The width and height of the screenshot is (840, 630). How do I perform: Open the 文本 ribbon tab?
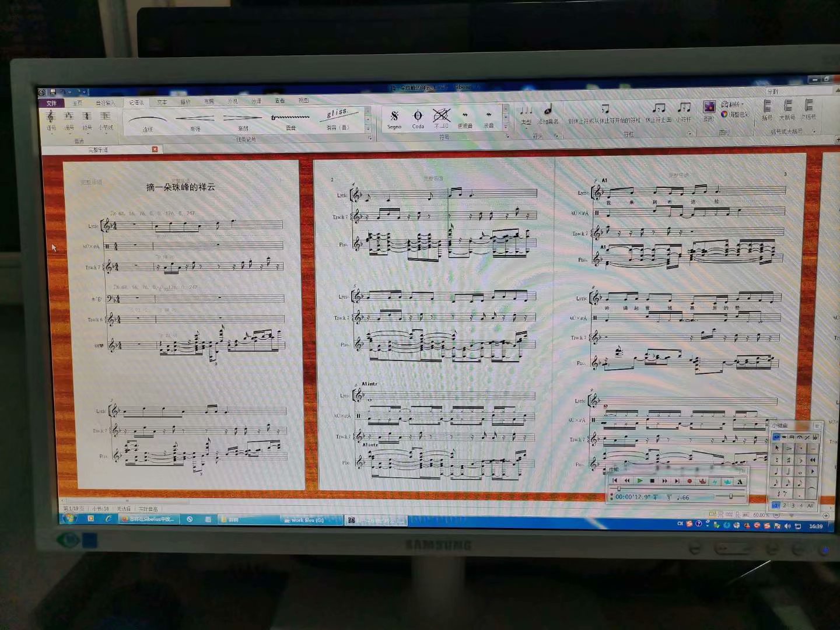tap(162, 102)
